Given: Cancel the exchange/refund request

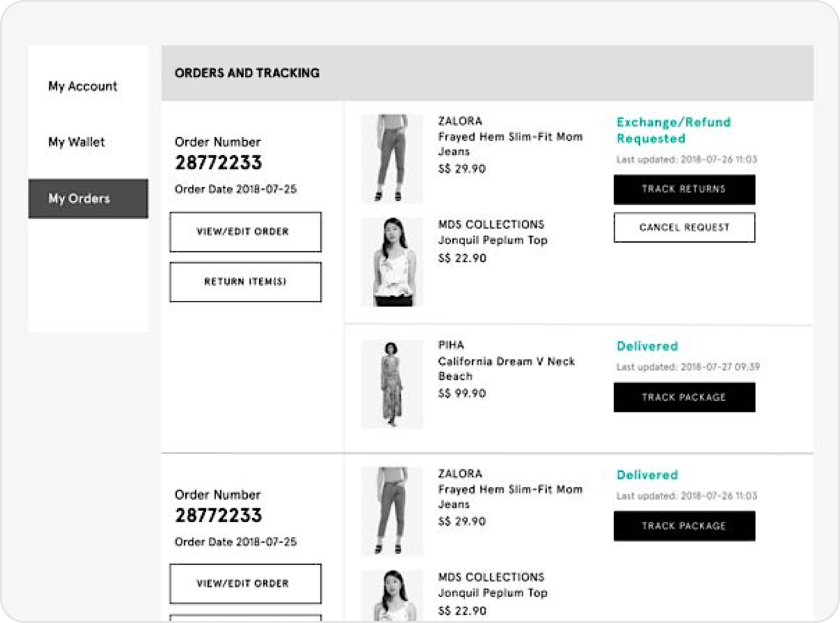Looking at the screenshot, I should point(684,228).
